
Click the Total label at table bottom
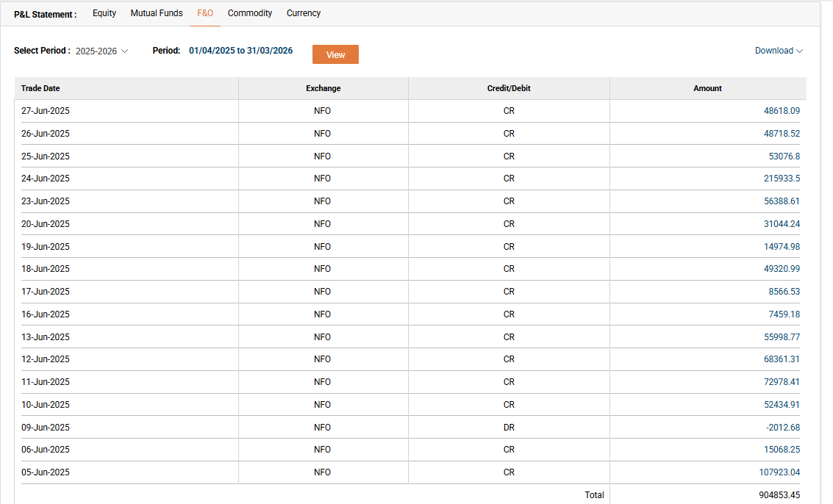tap(595, 495)
